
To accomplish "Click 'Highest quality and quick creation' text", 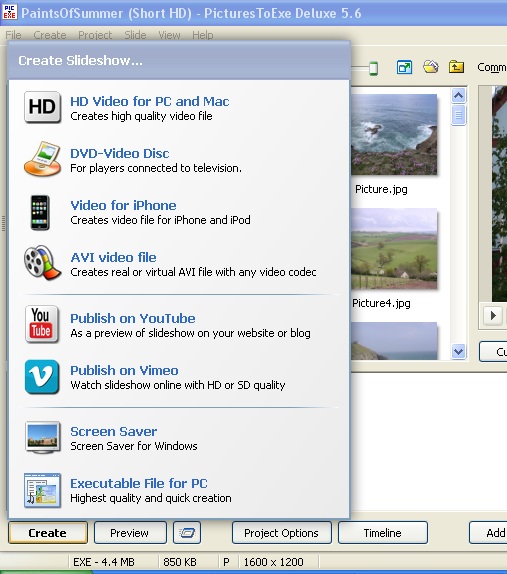I will coord(151,498).
